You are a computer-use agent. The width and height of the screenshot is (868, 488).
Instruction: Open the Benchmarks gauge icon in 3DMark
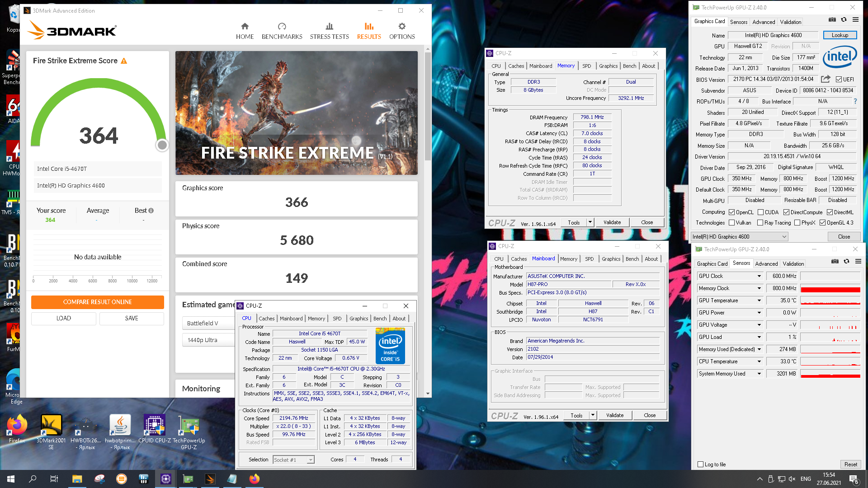(x=282, y=26)
